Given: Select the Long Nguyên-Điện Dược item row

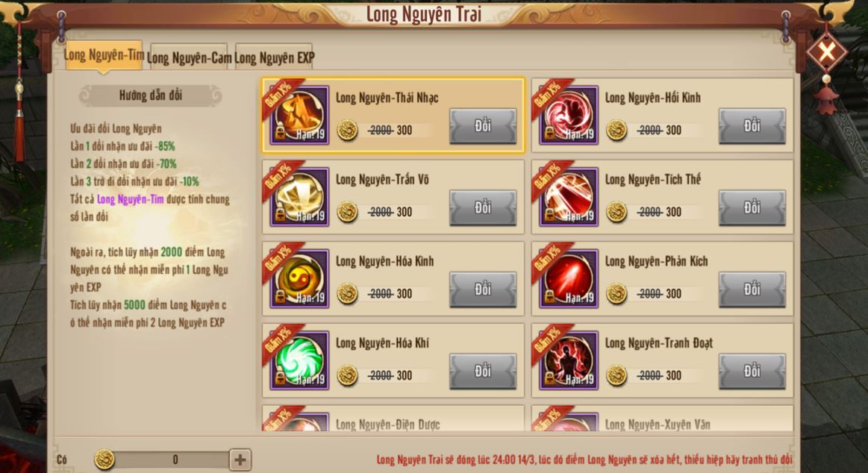Looking at the screenshot, I should click(x=393, y=419).
